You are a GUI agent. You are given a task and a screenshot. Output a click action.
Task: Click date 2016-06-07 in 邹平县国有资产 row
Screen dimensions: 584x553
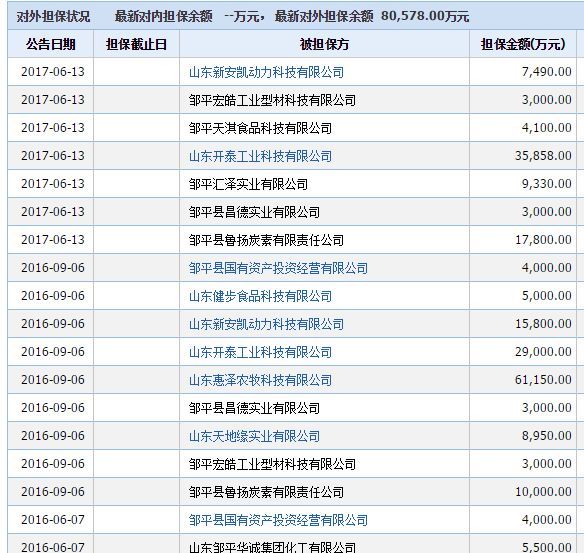53,519
